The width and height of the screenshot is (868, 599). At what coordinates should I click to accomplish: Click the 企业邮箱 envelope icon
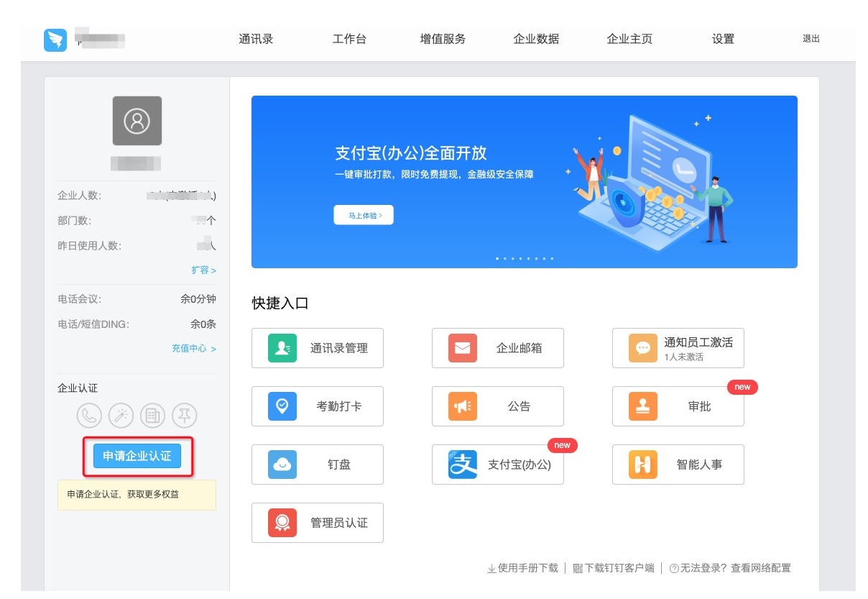[x=463, y=348]
